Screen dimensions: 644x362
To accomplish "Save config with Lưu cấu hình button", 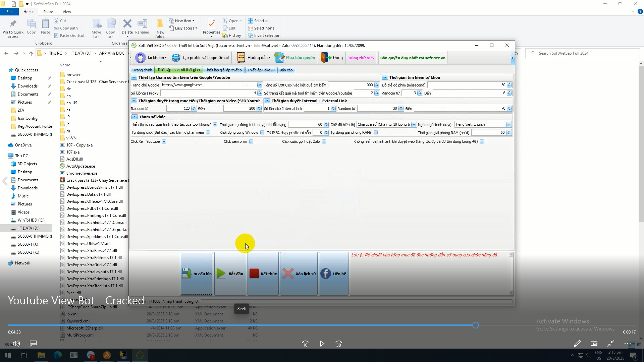I will click(196, 274).
